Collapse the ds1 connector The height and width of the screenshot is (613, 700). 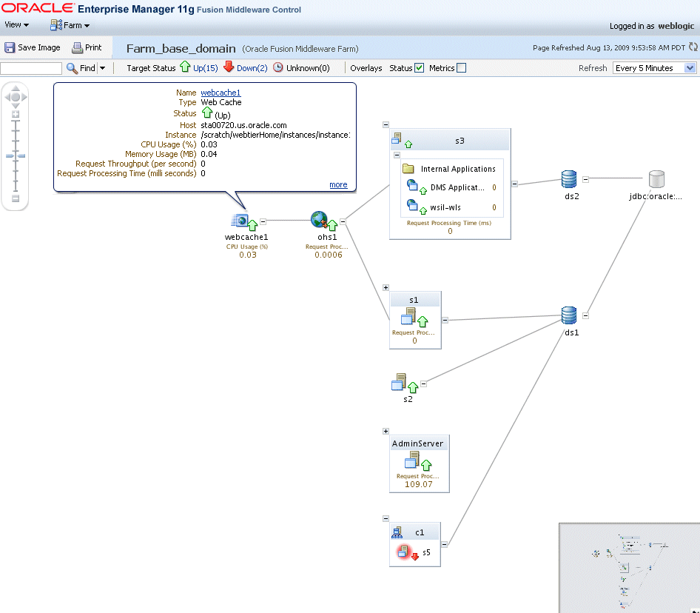tap(586, 315)
